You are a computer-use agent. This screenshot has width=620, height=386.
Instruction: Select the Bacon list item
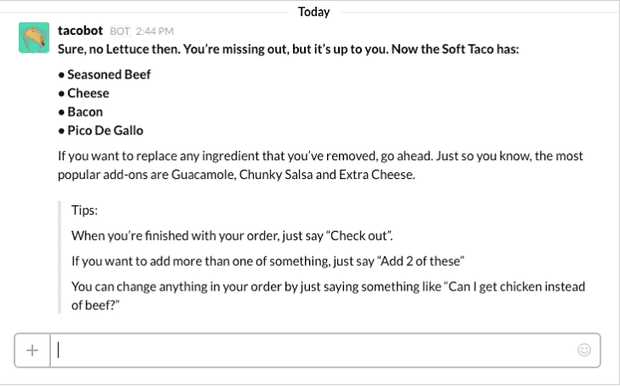[80, 112]
